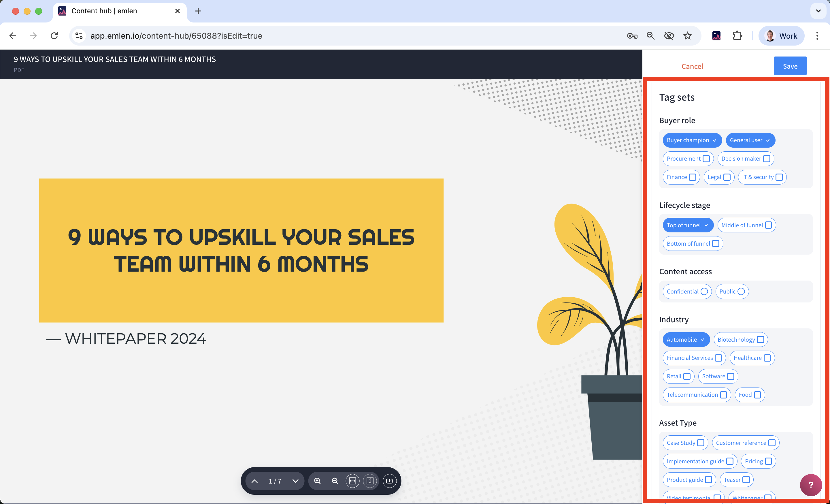830x504 pixels.
Task: Bookmark this page with star icon
Action: [688, 36]
